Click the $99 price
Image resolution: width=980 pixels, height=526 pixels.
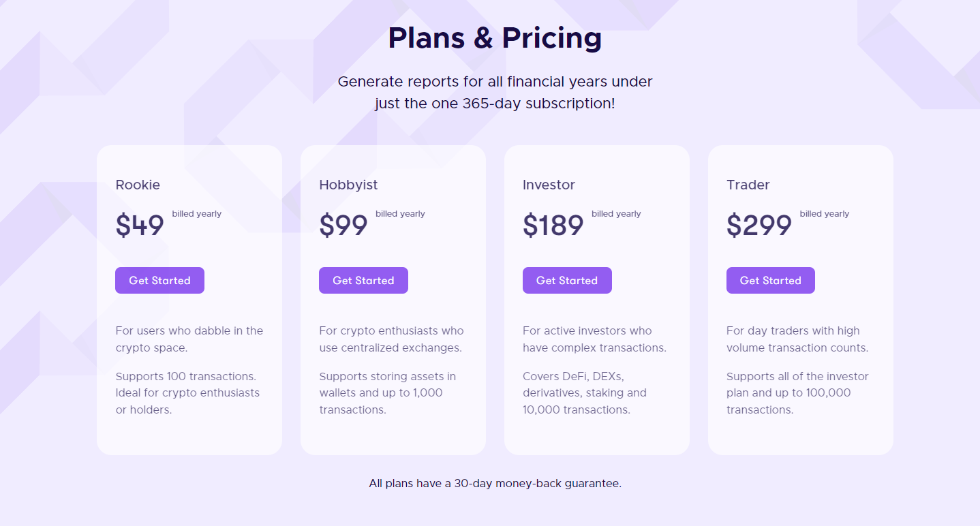343,226
